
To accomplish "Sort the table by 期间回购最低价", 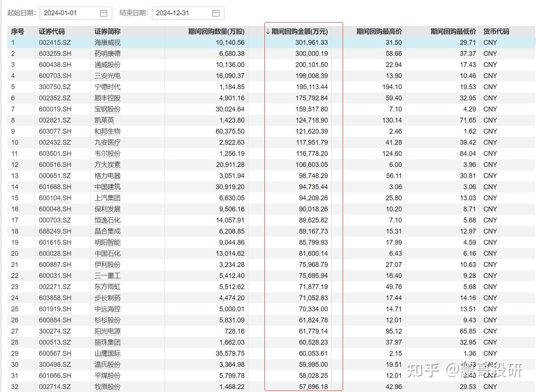I will coord(453,32).
